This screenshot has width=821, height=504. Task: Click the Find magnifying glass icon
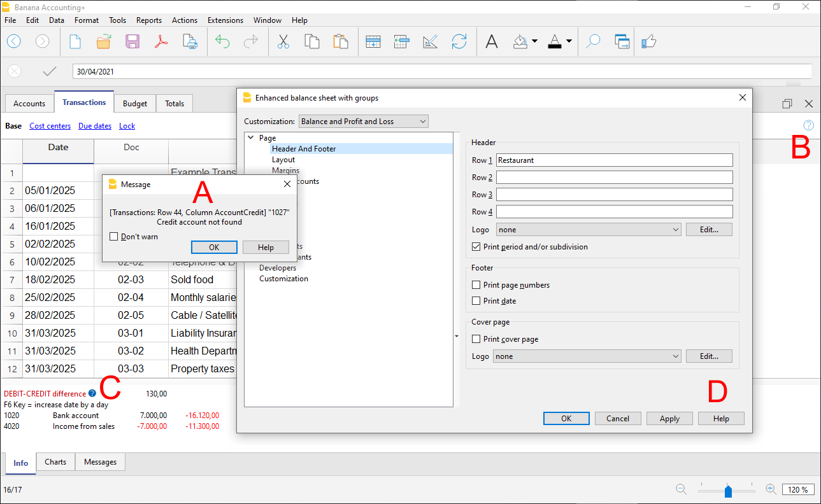[593, 42]
